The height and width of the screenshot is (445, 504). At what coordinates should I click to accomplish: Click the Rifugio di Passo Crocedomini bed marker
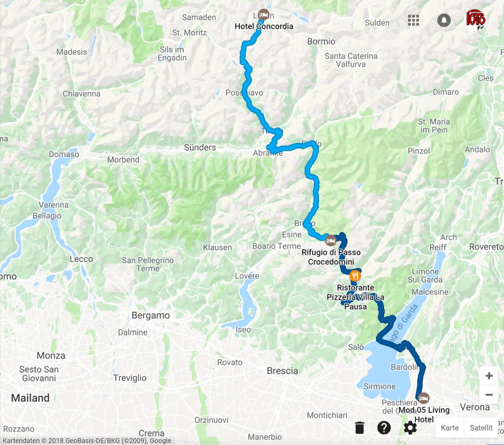tap(331, 240)
